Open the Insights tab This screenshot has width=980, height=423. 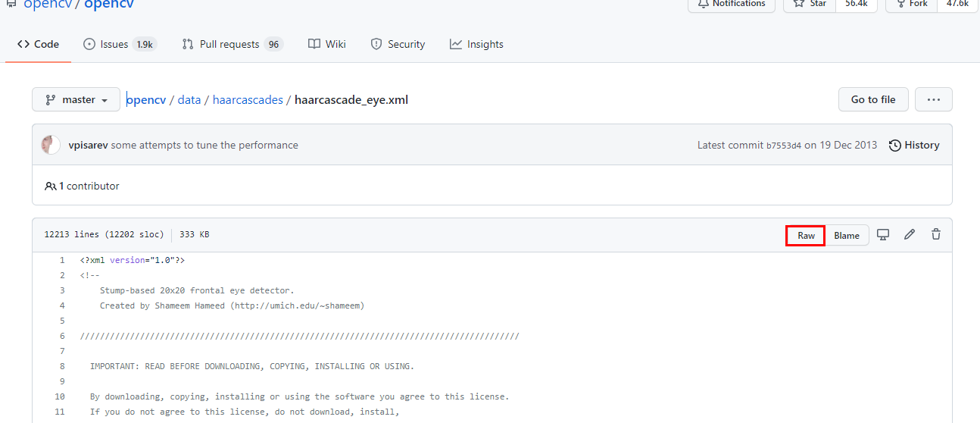pos(476,44)
